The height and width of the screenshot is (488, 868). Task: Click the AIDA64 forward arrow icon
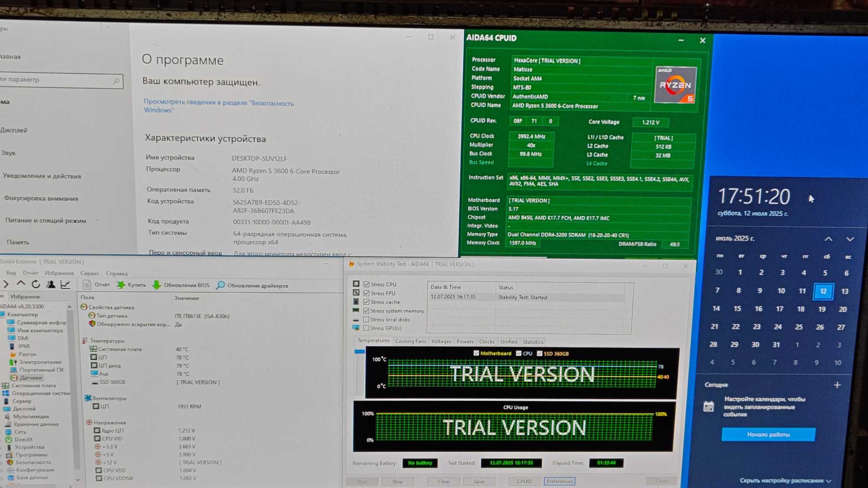click(x=6, y=284)
